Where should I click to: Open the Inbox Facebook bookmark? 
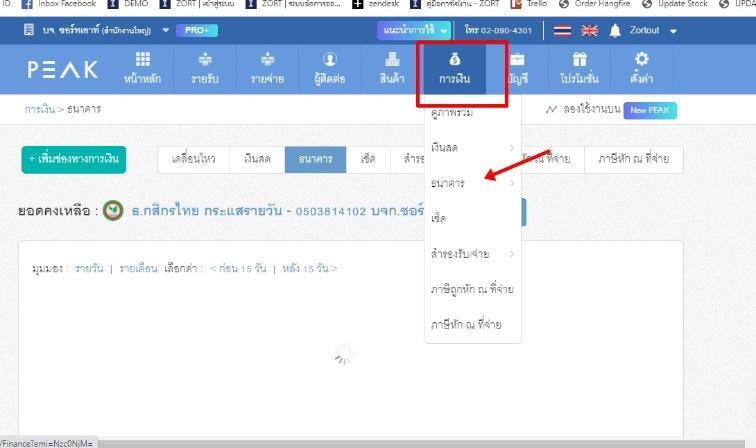(59, 4)
